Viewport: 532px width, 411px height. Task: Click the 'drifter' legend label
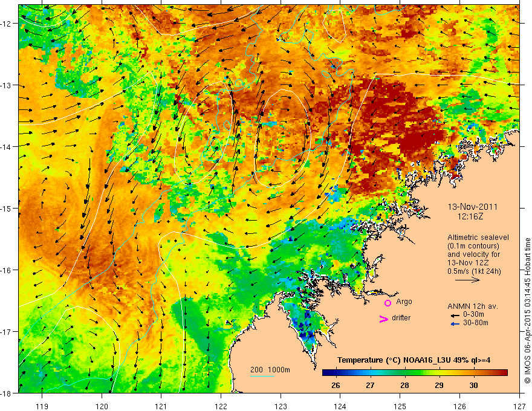[x=401, y=318]
